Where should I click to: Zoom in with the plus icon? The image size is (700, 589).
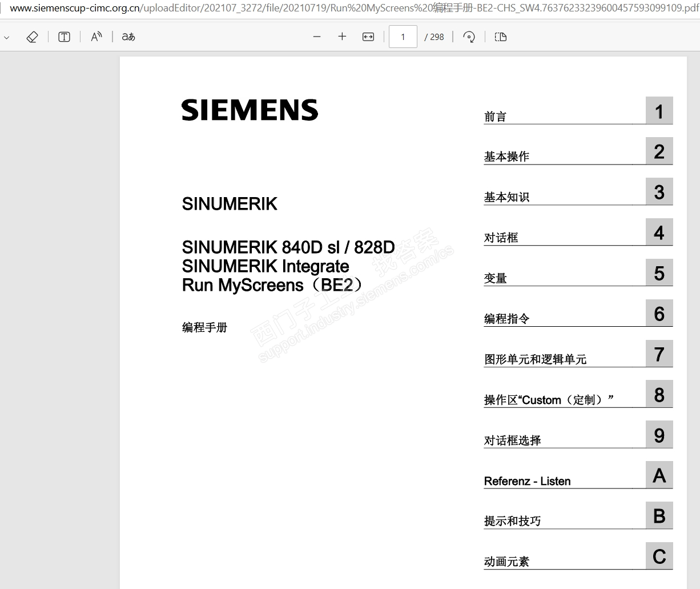pos(342,37)
